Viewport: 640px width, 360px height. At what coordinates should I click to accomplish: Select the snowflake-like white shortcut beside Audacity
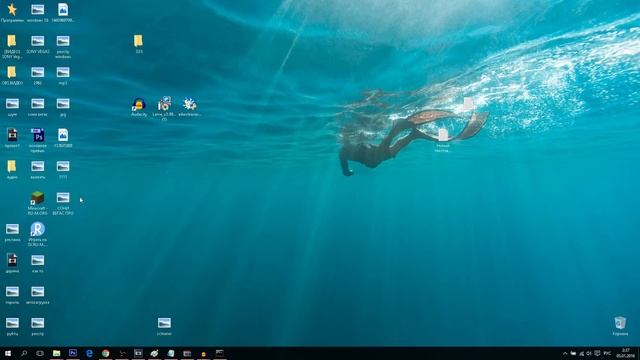click(189, 104)
